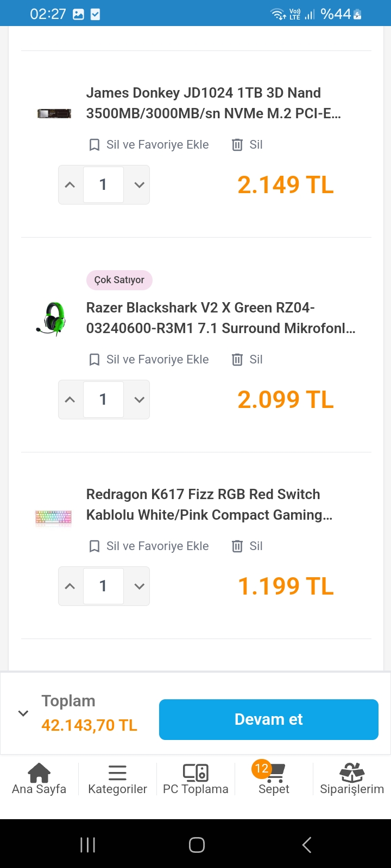Tap Android back navigation button
The width and height of the screenshot is (391, 868).
tap(307, 845)
